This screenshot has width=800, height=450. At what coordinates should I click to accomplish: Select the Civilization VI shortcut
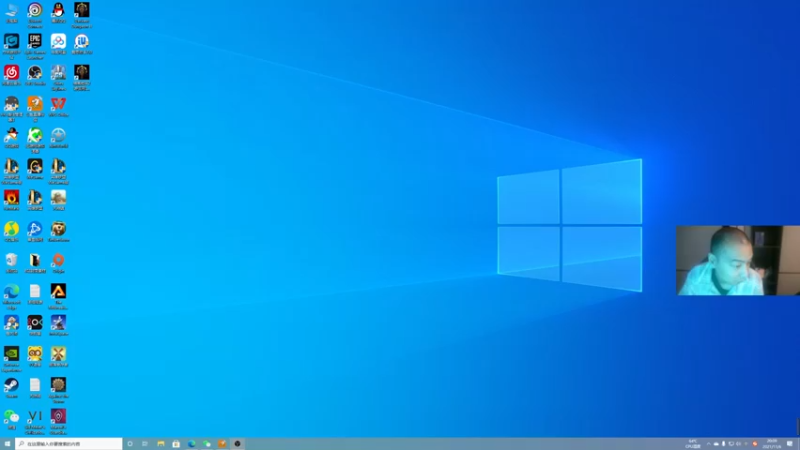pyautogui.click(x=35, y=421)
